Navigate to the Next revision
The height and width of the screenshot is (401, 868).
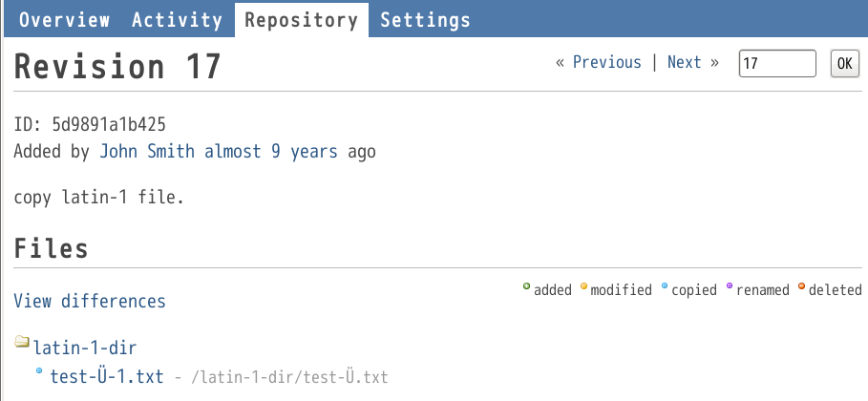(685, 62)
